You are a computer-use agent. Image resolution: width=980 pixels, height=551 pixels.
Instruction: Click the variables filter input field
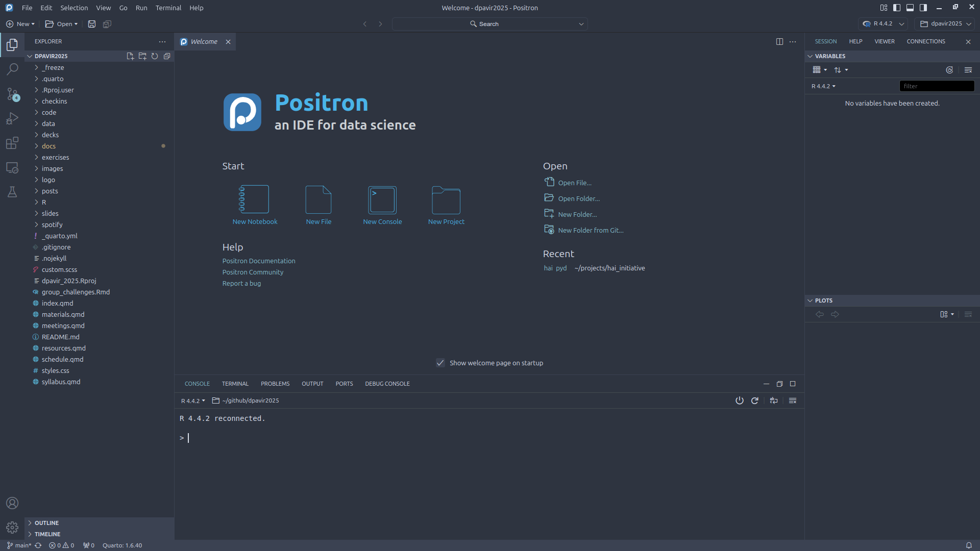[x=937, y=86]
